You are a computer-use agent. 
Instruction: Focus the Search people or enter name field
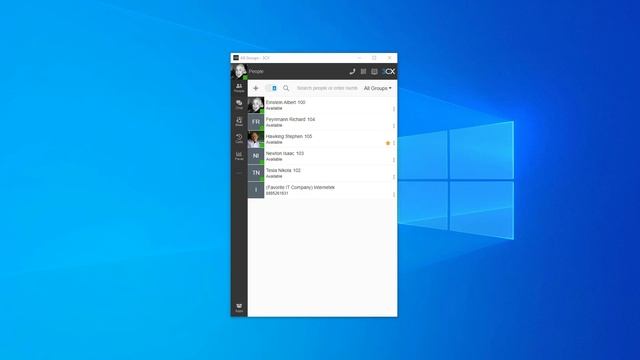[327, 88]
